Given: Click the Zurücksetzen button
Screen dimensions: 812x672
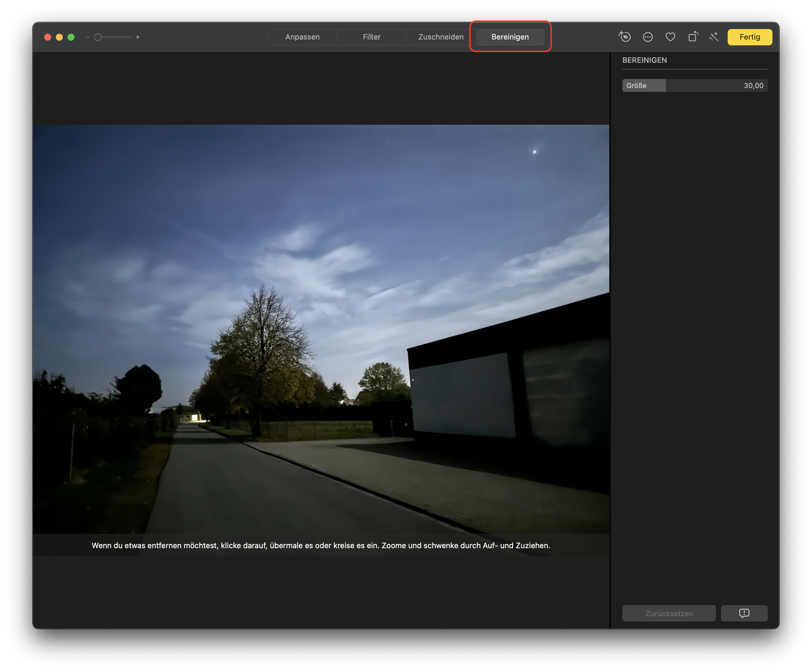Looking at the screenshot, I should (x=669, y=613).
